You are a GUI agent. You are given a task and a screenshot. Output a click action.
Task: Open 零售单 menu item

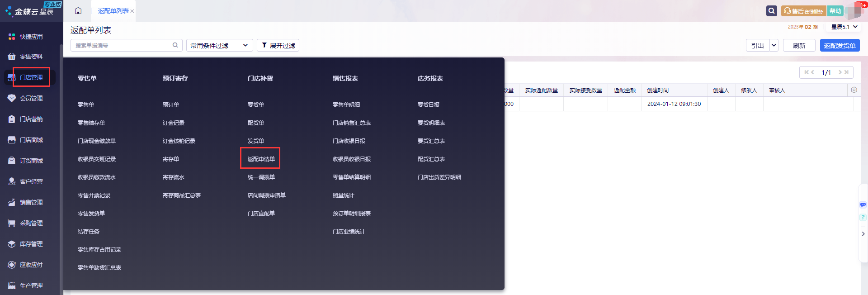pyautogui.click(x=86, y=105)
